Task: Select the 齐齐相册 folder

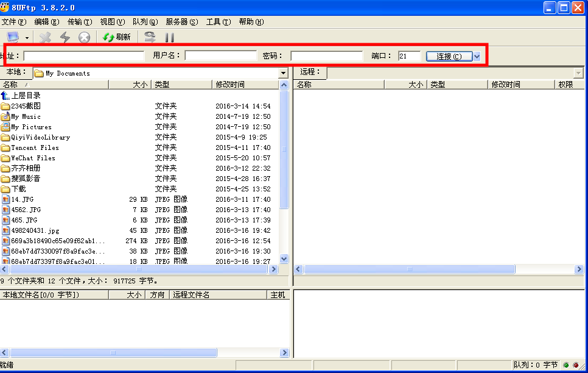Action: (x=21, y=168)
